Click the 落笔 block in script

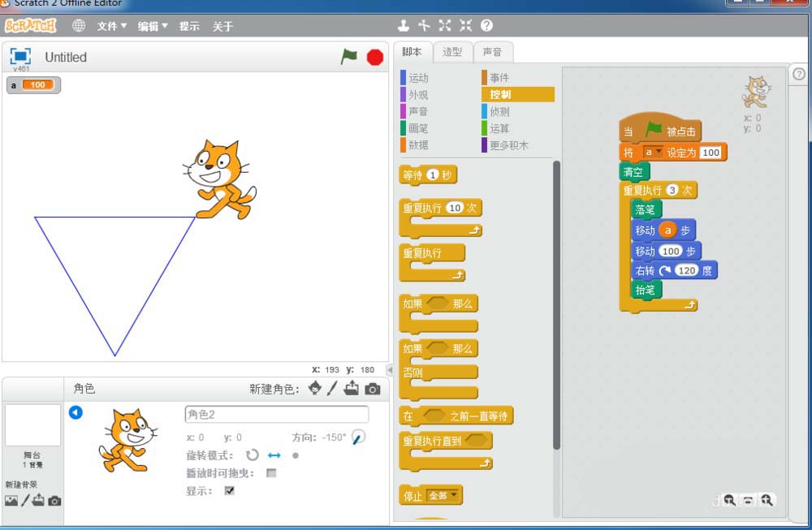(x=646, y=209)
